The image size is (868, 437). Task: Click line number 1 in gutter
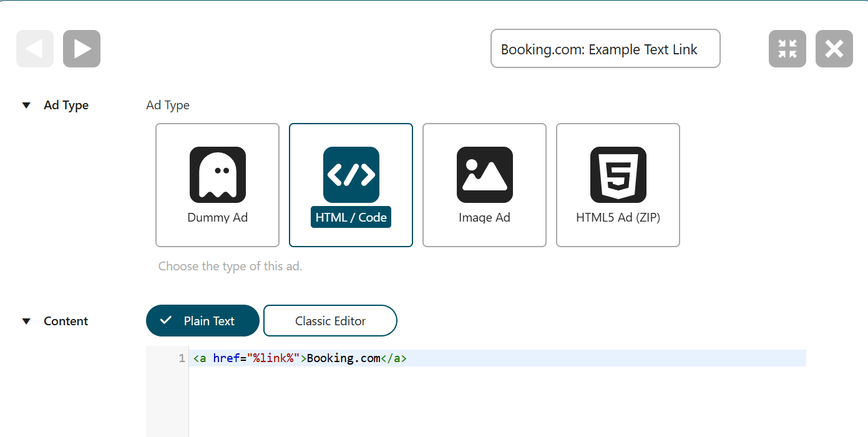point(182,358)
